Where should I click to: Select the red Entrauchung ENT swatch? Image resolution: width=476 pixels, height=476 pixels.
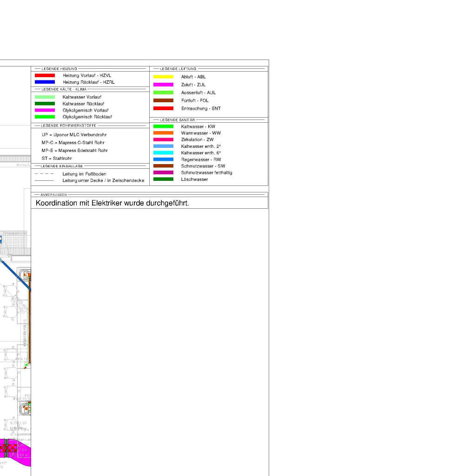coord(163,108)
